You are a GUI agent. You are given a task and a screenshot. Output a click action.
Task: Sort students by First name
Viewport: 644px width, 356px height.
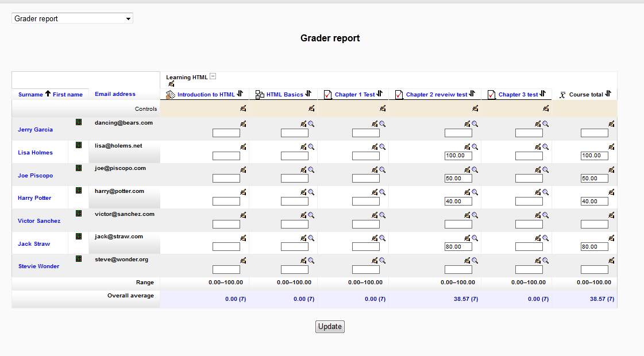(68, 94)
